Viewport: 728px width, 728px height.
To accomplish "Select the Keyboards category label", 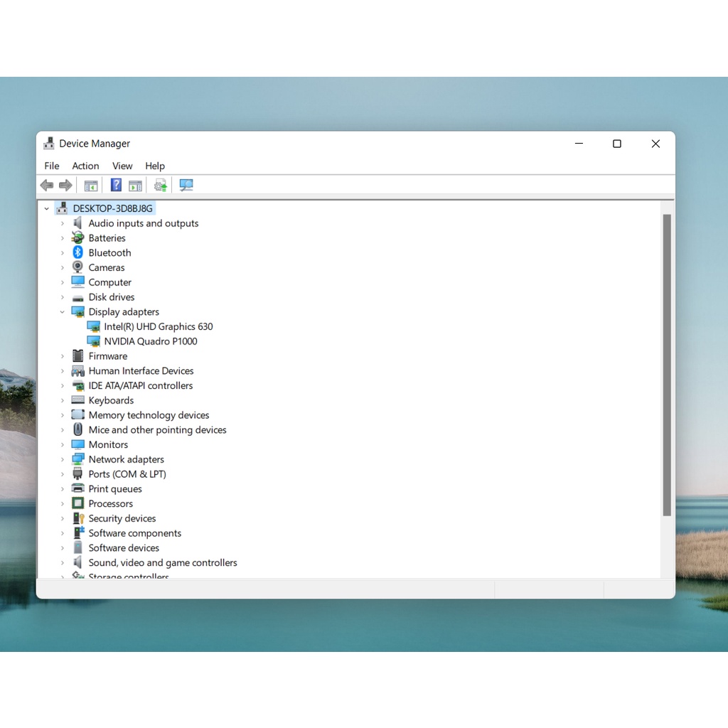I will tap(111, 401).
